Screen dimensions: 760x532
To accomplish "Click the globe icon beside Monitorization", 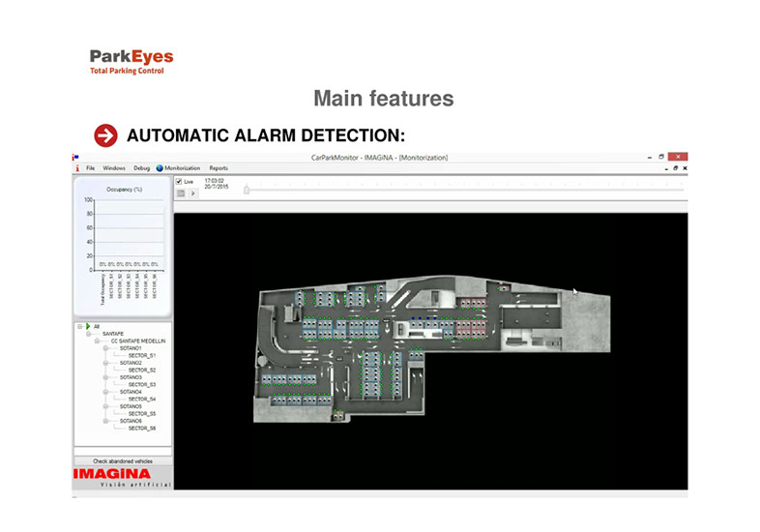I will 160,167.
